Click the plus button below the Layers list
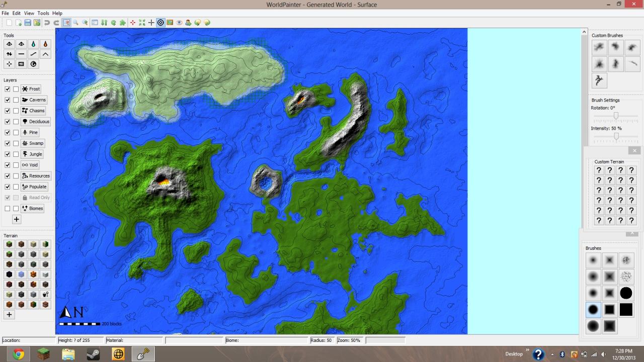This screenshot has width=644, height=362. [16, 219]
